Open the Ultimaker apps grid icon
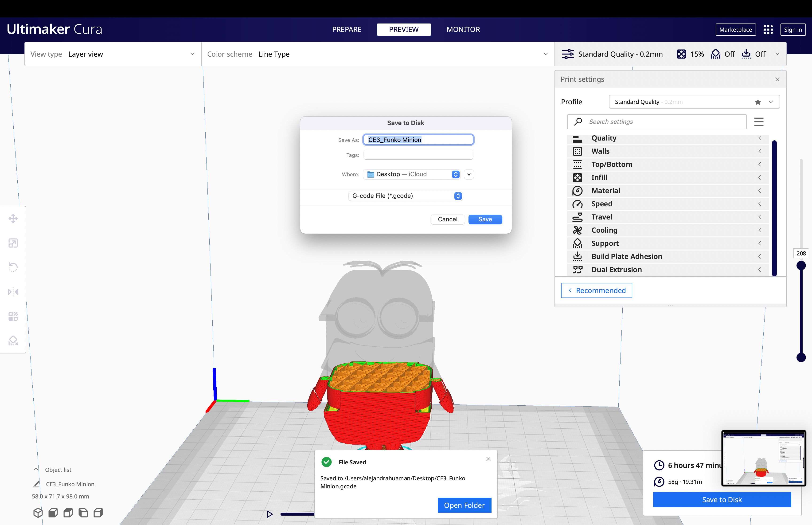The image size is (812, 525). [x=768, y=30]
